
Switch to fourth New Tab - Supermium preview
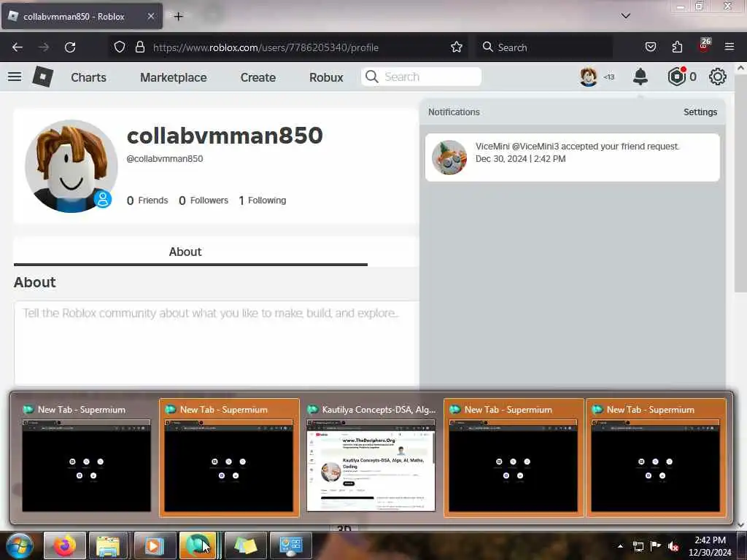pyautogui.click(x=513, y=458)
